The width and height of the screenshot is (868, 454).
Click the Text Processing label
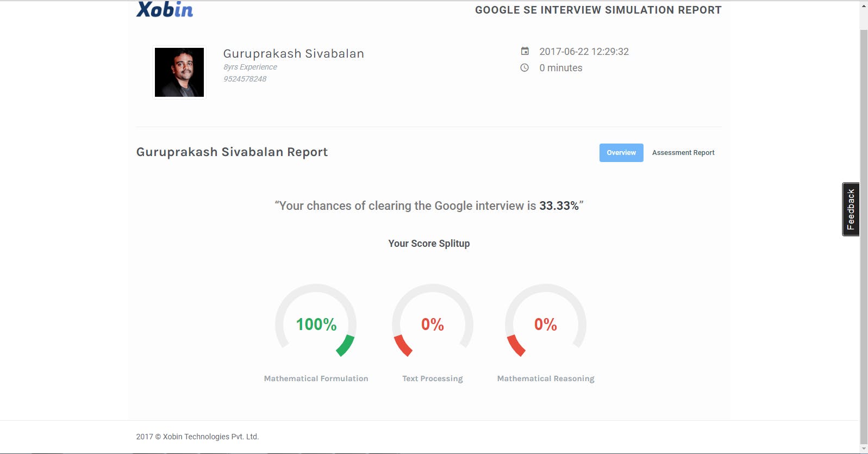coord(433,378)
